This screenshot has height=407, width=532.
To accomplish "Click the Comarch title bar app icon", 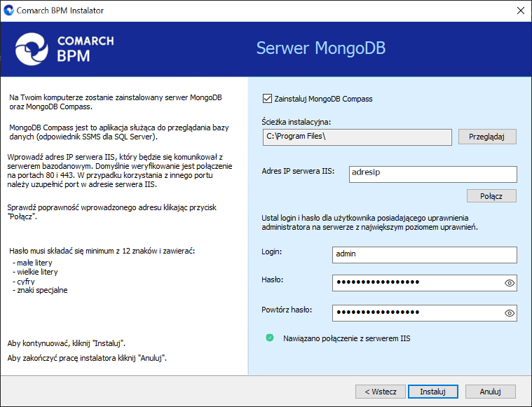I will [8, 11].
